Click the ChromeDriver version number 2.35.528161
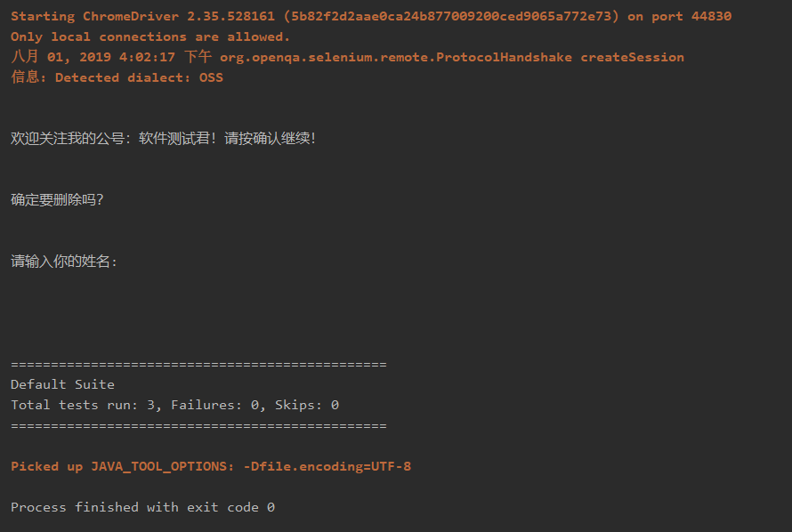The height and width of the screenshot is (532, 792). (x=230, y=17)
